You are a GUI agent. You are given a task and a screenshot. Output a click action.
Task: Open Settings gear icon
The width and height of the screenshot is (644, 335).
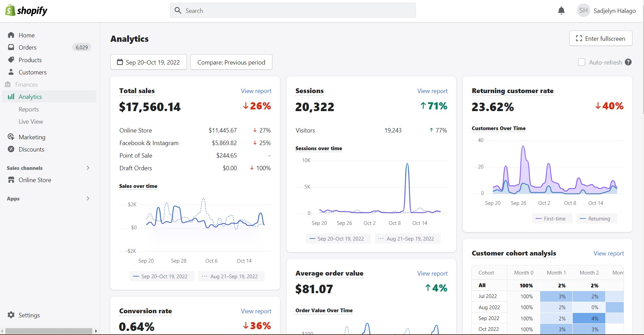11,315
